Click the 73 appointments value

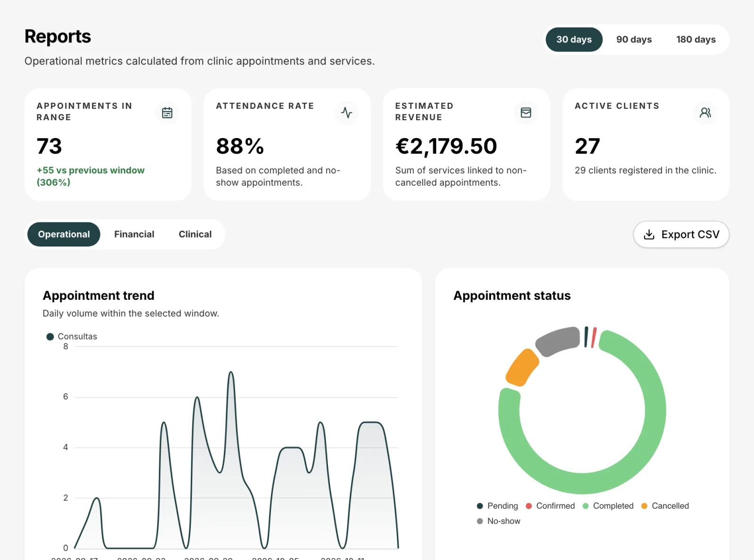click(x=49, y=146)
